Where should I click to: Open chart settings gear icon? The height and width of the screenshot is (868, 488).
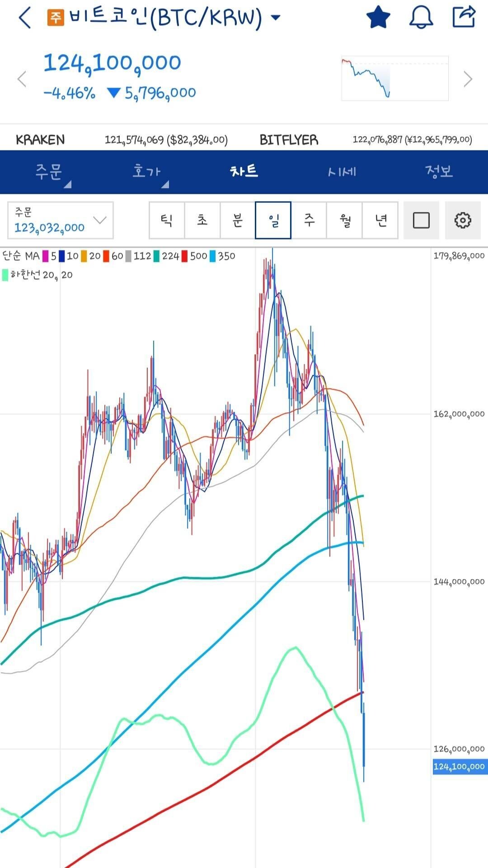[462, 221]
